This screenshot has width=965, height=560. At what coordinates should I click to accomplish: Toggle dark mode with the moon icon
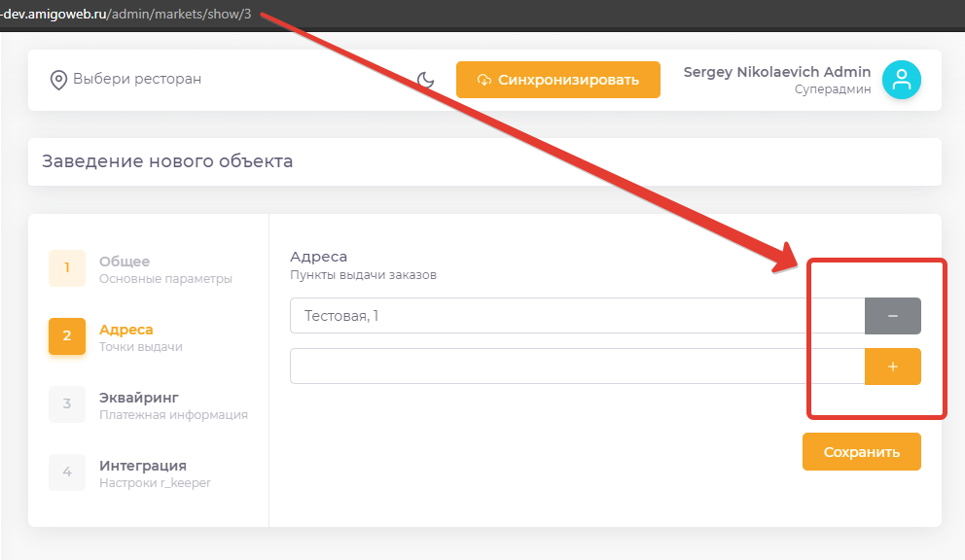tap(425, 80)
